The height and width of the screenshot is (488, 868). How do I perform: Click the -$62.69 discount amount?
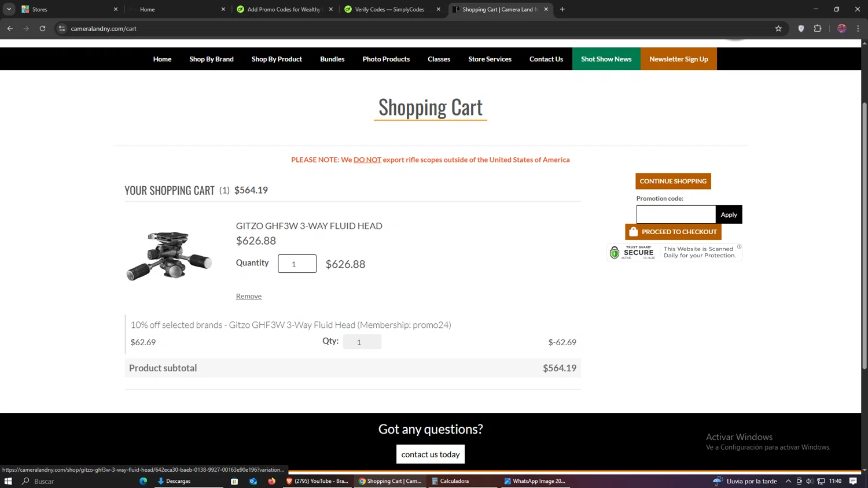coord(562,342)
